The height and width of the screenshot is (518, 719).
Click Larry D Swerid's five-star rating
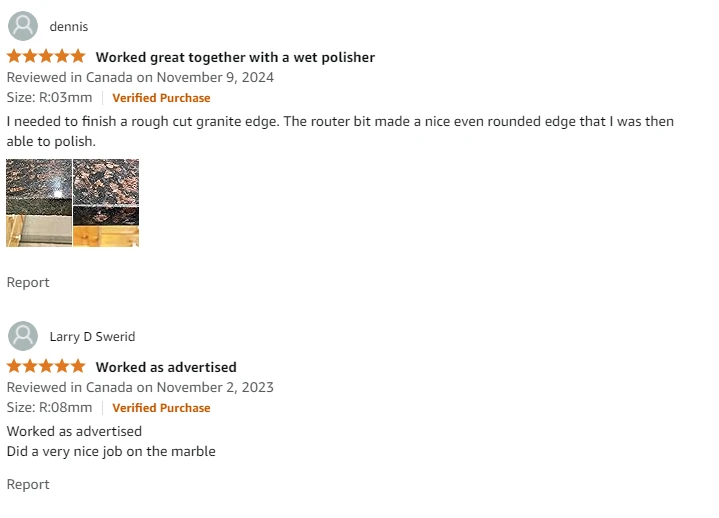46,366
